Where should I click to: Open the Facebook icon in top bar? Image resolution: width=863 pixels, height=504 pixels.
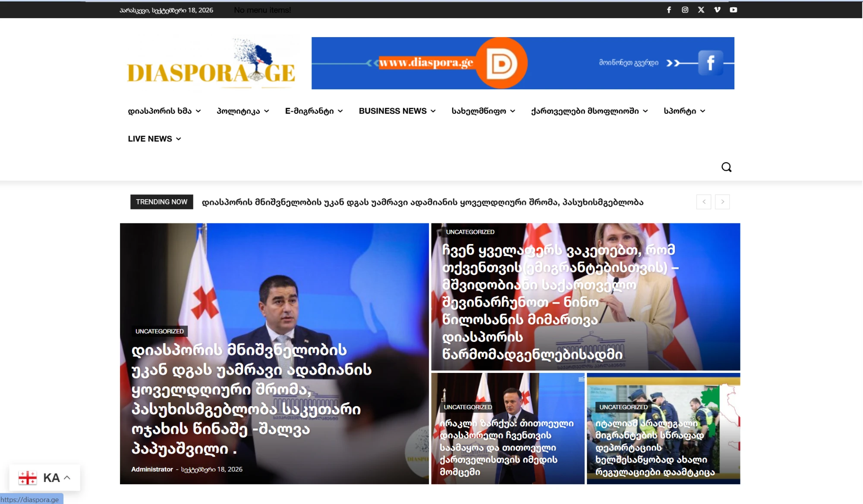click(x=669, y=10)
